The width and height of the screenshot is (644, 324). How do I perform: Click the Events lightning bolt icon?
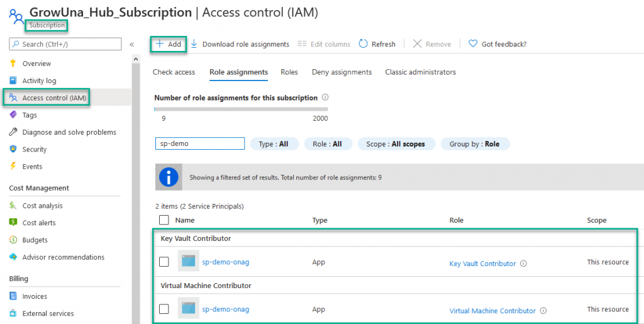[x=13, y=166]
